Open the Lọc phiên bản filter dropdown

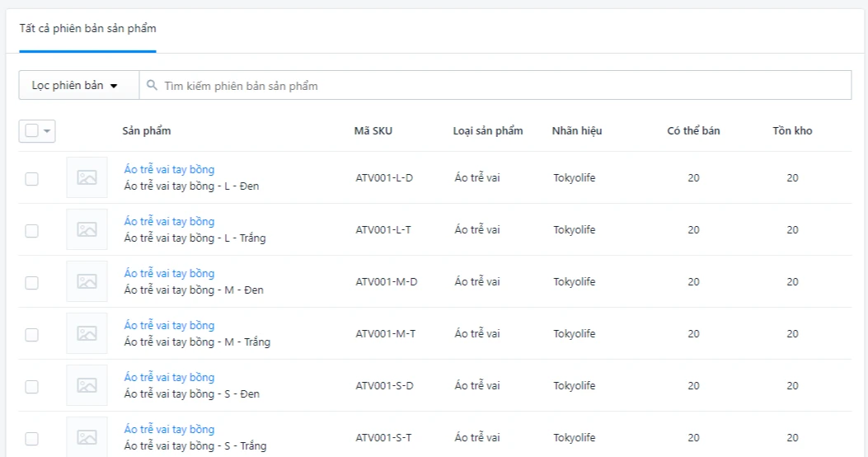[74, 86]
